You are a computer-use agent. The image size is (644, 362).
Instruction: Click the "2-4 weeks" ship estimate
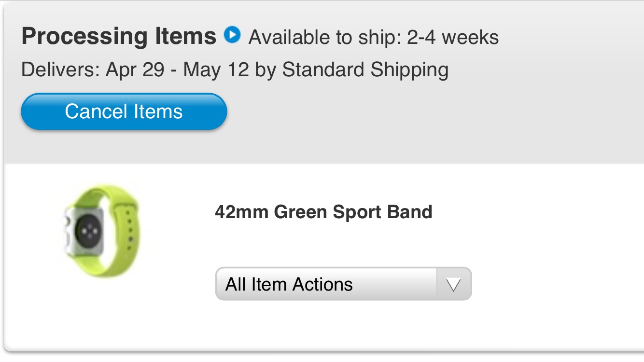tap(453, 37)
